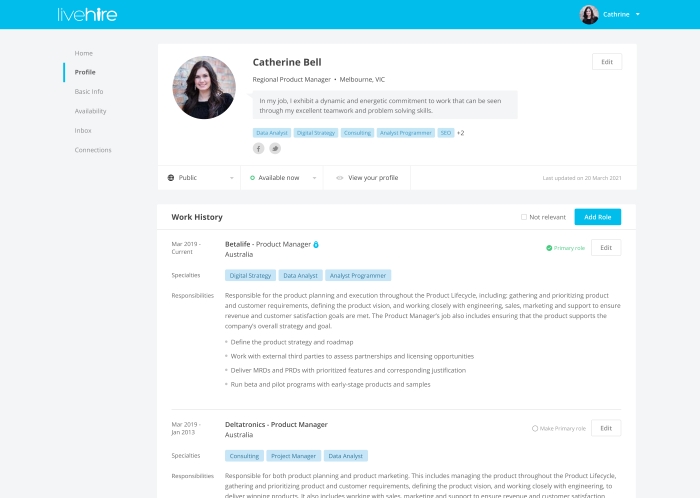Click the eye icon beside View your profile
The image size is (700, 498).
339,178
